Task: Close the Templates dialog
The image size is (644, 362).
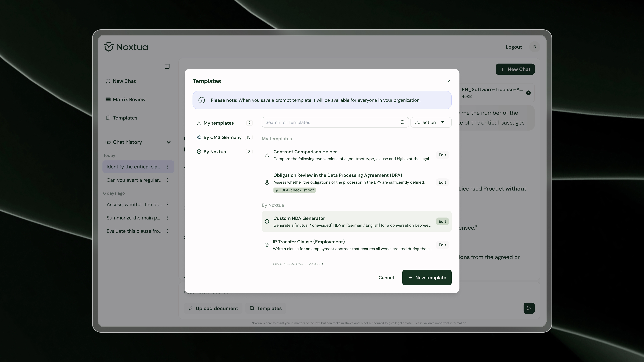Action: [x=449, y=81]
